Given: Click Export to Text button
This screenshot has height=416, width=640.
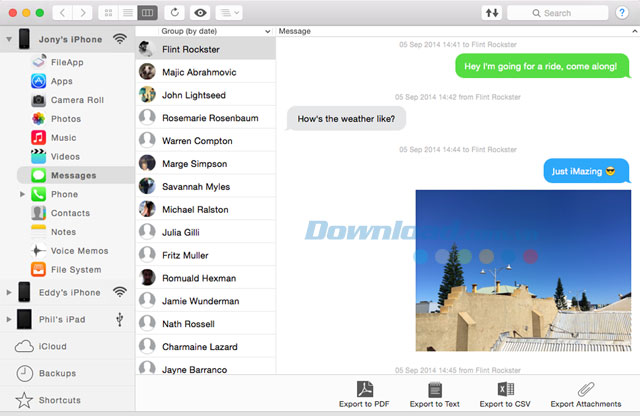Looking at the screenshot, I should pyautogui.click(x=434, y=389).
